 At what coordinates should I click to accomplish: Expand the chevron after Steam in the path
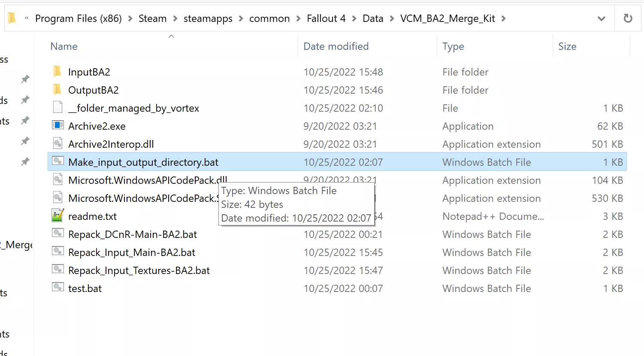coord(175,18)
